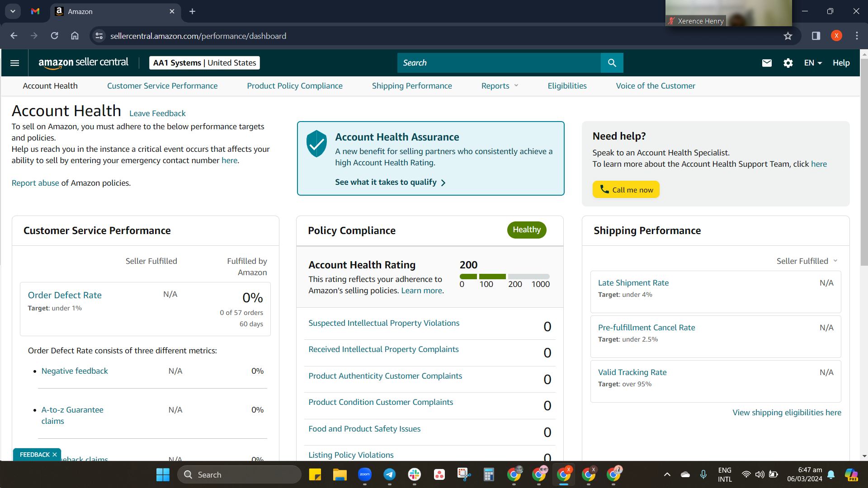Open Telegram from the taskbar
The width and height of the screenshot is (868, 488).
click(390, 474)
